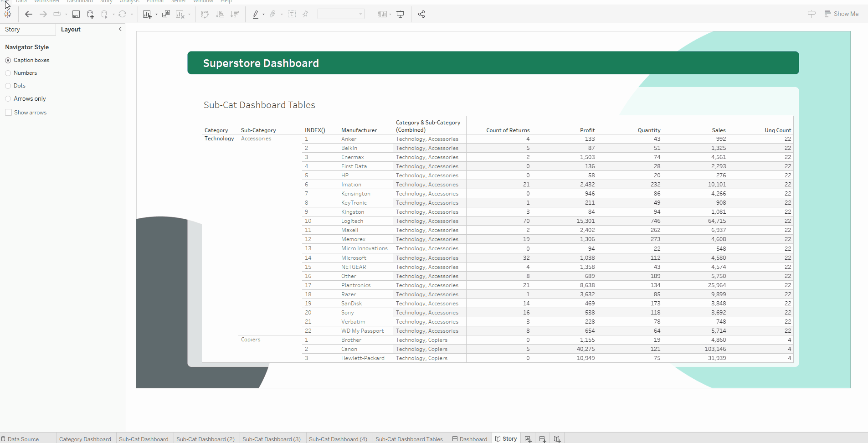Open the Show Me panel

click(841, 14)
